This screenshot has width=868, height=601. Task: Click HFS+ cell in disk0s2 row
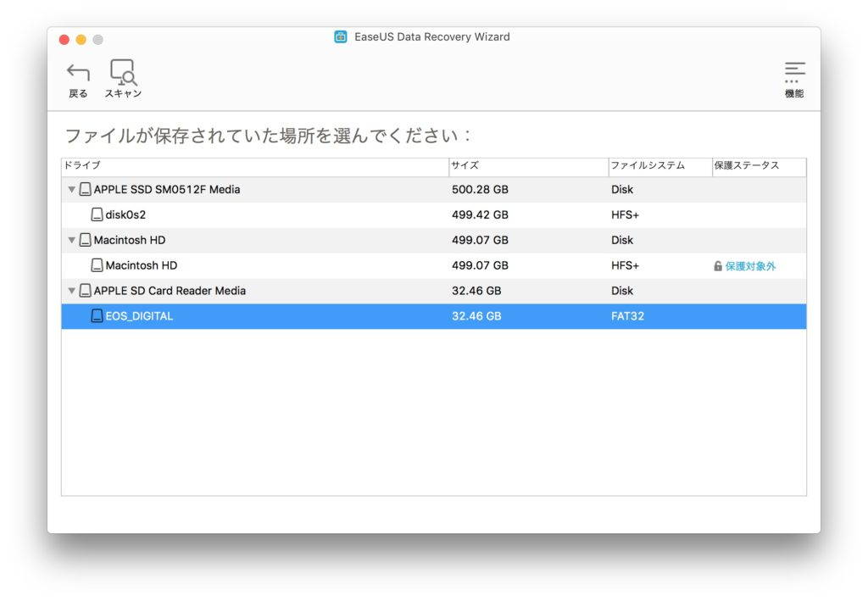(625, 214)
